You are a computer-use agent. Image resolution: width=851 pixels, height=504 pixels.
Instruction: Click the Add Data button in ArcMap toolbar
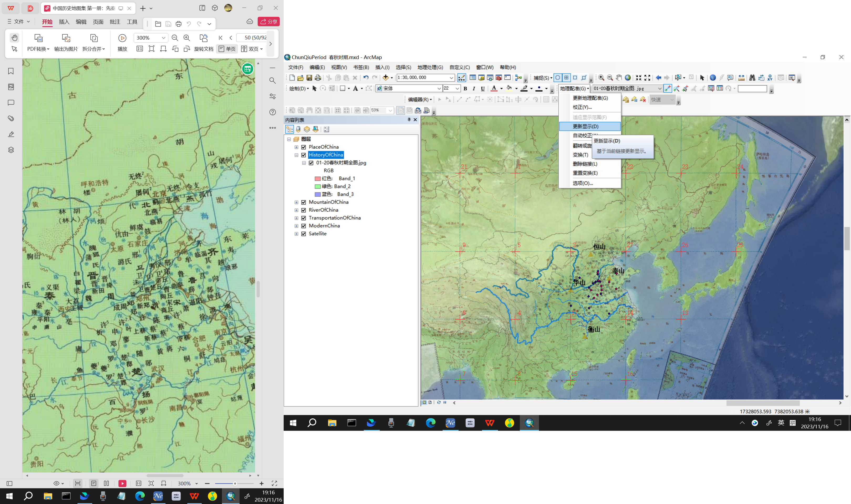pos(385,78)
